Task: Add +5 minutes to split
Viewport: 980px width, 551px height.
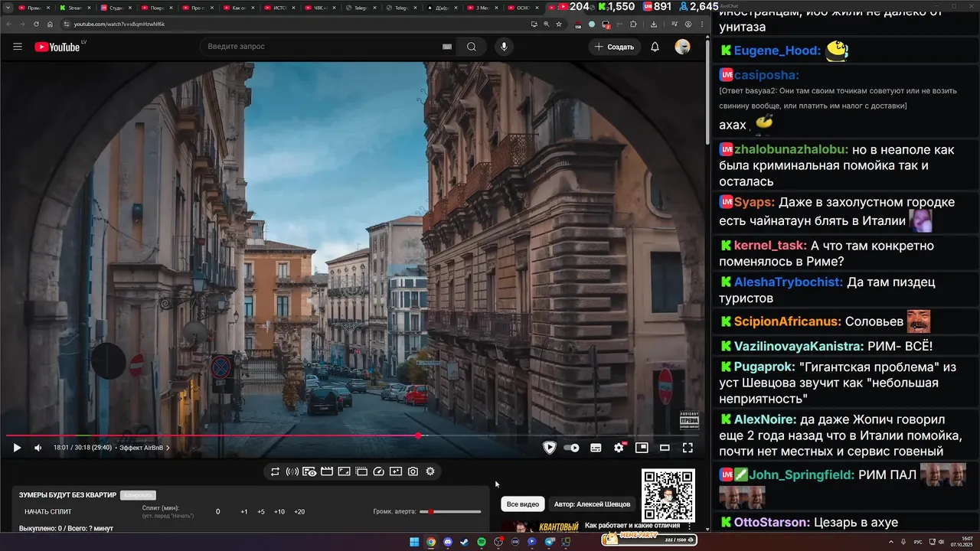Action: 261,511
